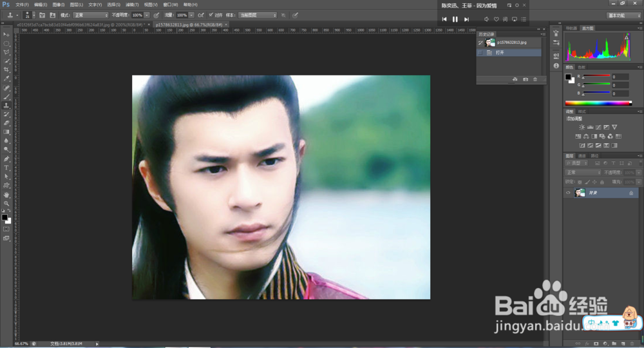Viewport: 644px width, 348px height.
Task: Toggle airbrush mode in options bar
Action: (x=201, y=15)
